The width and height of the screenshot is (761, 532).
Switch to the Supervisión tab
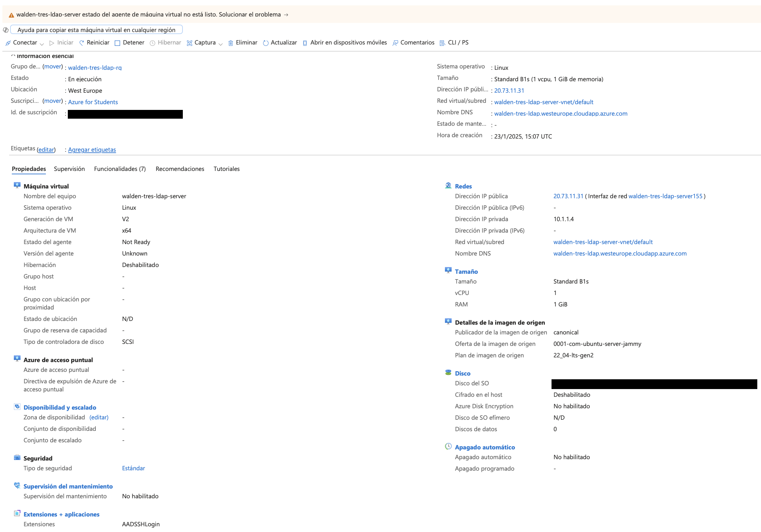click(69, 169)
